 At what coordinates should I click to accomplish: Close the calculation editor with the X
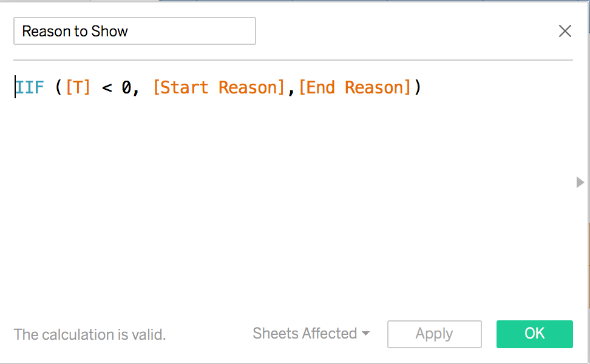coord(565,31)
